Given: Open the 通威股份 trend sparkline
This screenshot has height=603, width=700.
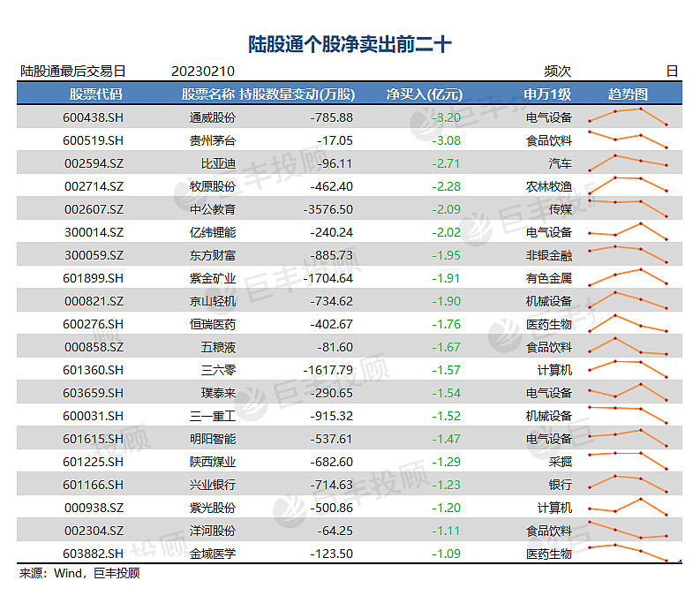Looking at the screenshot, I should tap(628, 117).
